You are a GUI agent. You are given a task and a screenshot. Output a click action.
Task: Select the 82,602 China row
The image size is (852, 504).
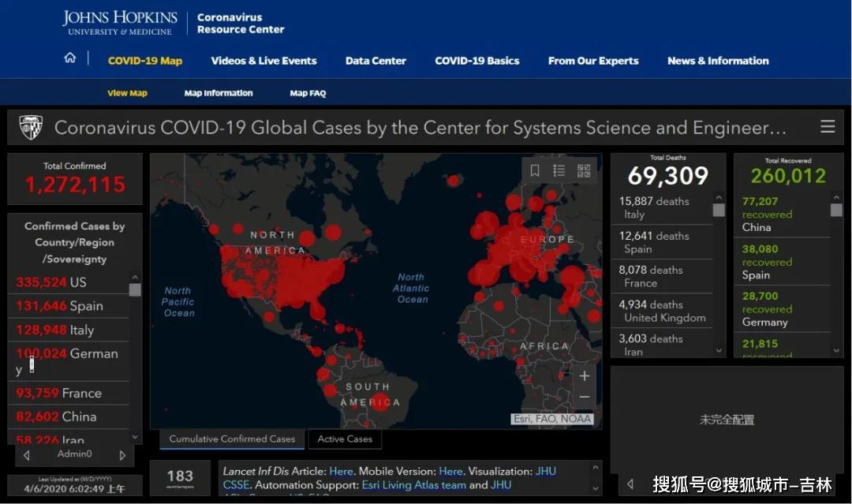tap(69, 416)
